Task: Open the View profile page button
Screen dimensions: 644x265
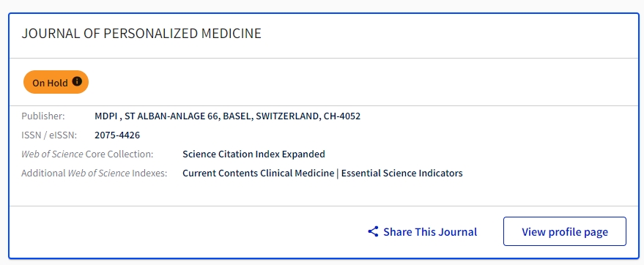Action: (565, 231)
